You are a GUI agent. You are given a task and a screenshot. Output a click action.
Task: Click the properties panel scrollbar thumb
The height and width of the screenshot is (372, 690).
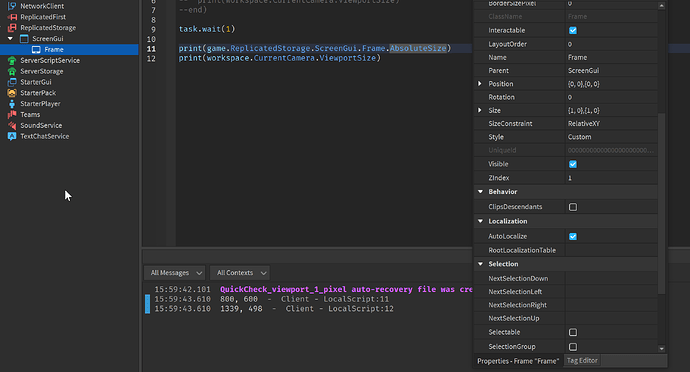click(661, 204)
